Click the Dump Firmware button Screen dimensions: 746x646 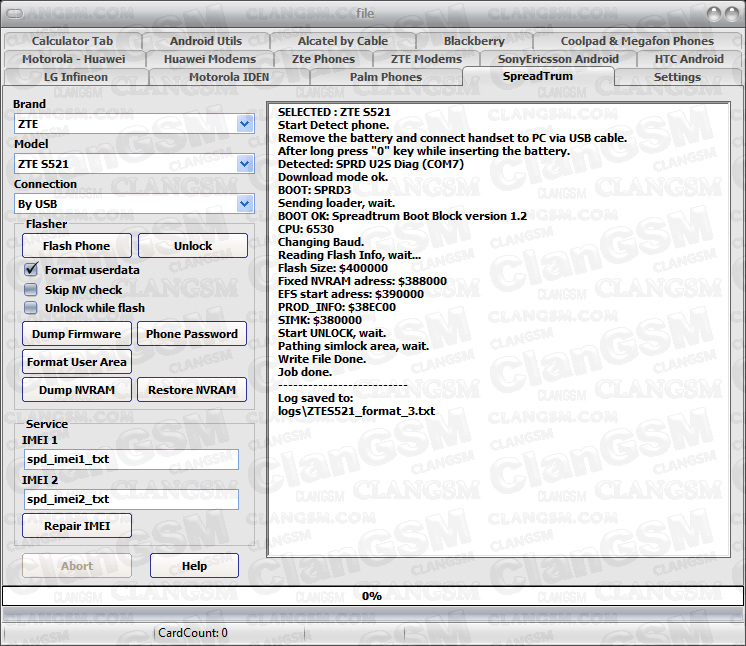click(77, 334)
